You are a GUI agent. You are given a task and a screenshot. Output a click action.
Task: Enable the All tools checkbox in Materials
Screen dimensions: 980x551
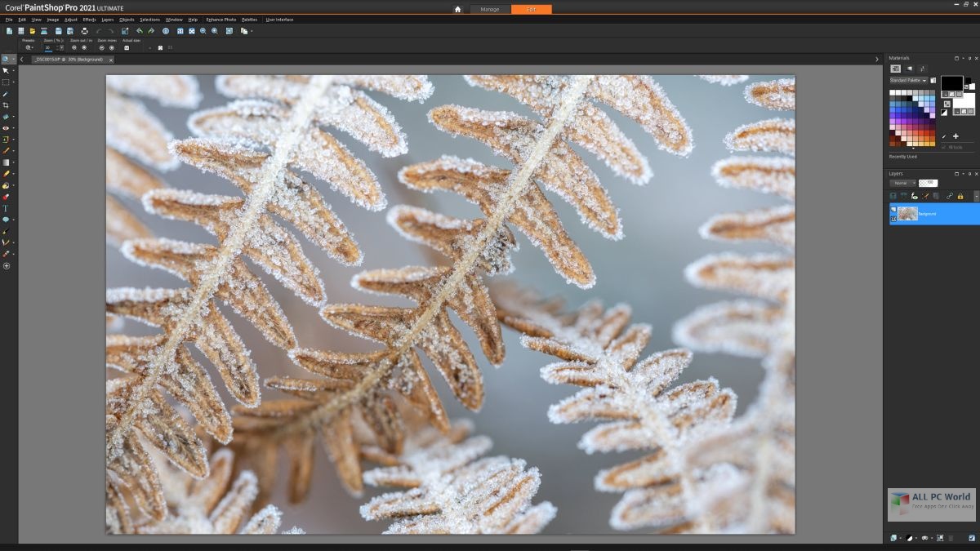tap(942, 147)
